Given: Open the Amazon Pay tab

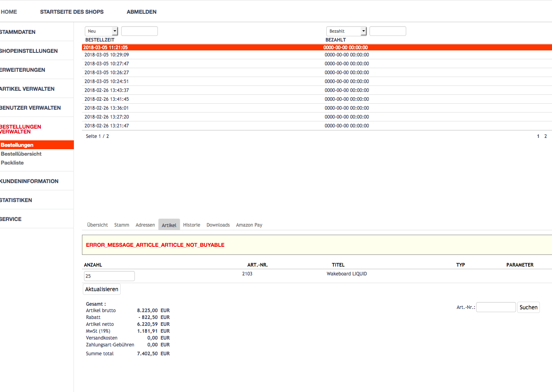Looking at the screenshot, I should 249,225.
